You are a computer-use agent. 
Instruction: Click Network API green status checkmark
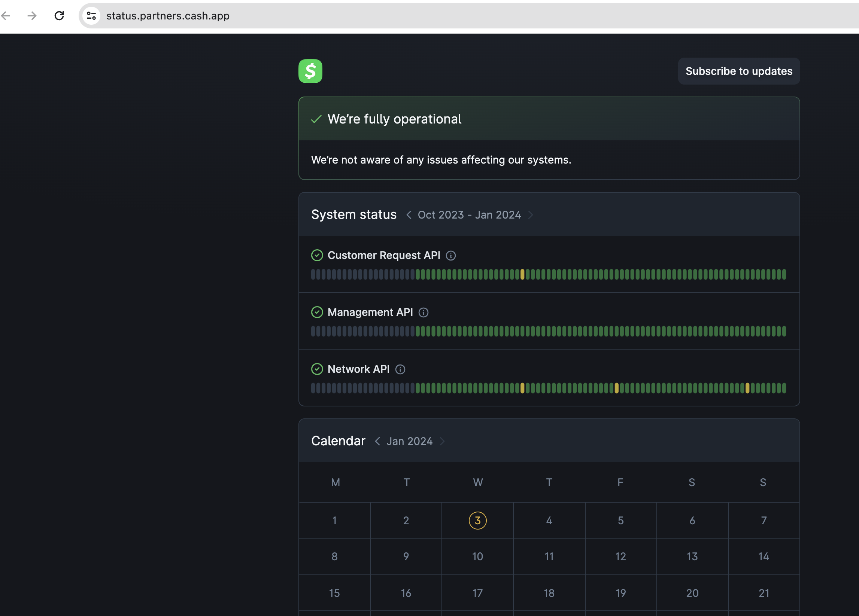pos(317,369)
